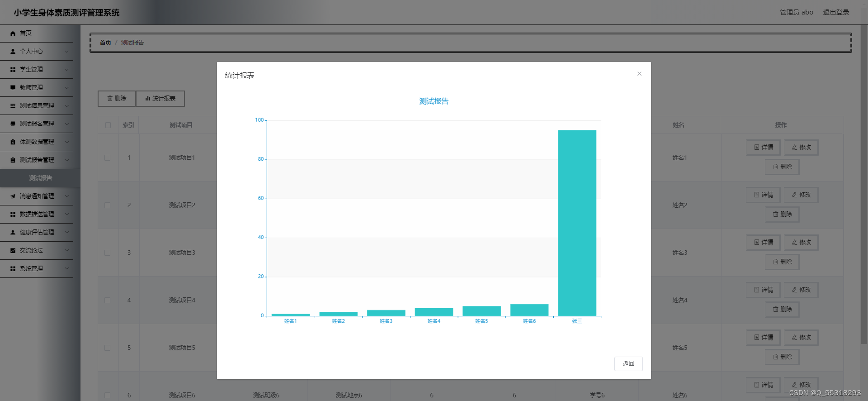Click the 姓名5 bar in the chart
The image size is (868, 401).
[x=481, y=311]
